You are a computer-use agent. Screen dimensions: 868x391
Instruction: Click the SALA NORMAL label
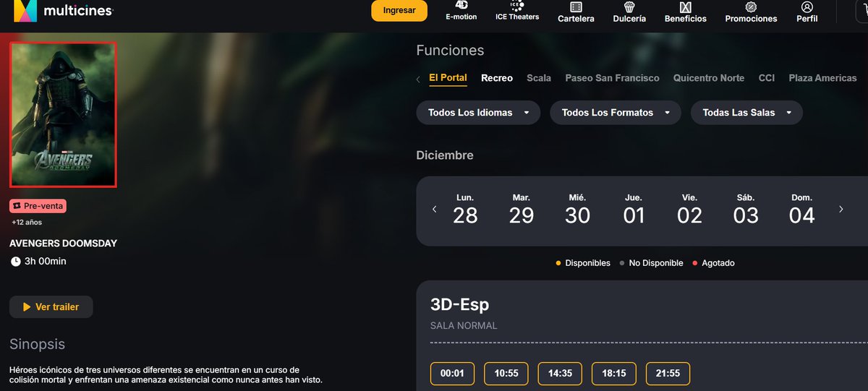point(464,326)
